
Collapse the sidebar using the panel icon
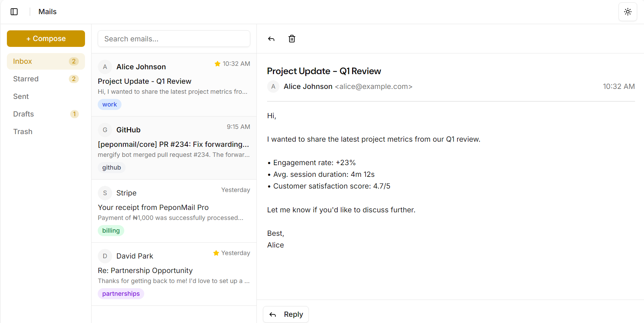tap(14, 12)
